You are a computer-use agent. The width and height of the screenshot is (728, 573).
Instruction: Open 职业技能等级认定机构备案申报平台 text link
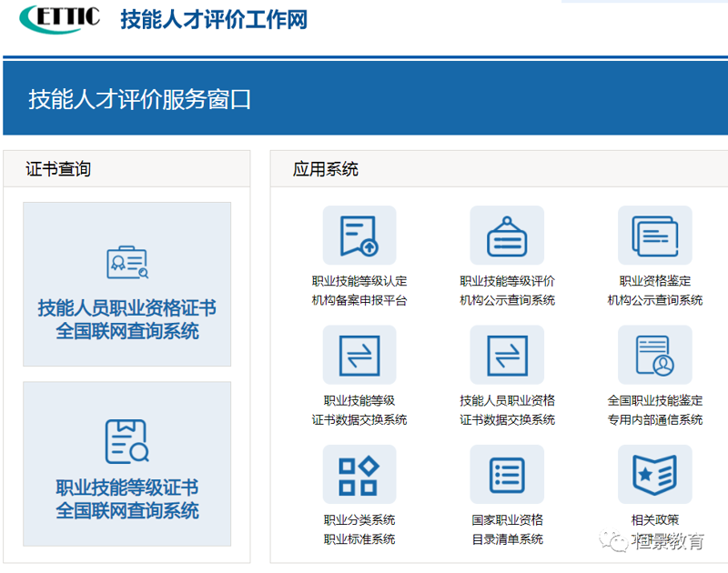[359, 290]
